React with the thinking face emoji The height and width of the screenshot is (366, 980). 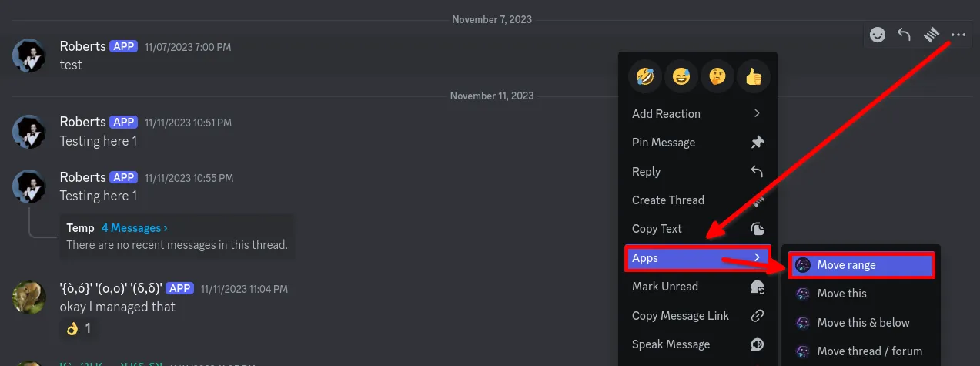coord(717,77)
